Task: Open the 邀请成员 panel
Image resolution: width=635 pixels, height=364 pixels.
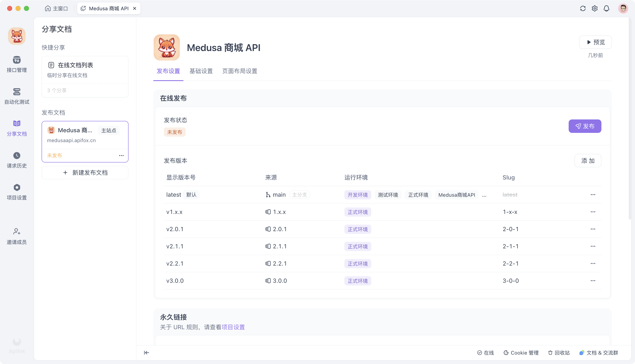Action: pos(17,236)
